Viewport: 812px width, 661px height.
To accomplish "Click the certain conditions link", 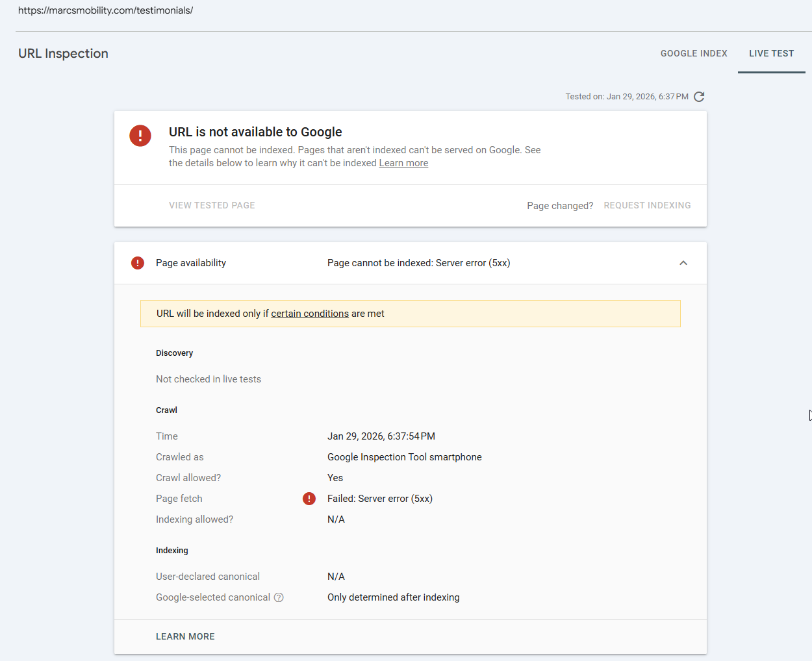I will tap(310, 314).
